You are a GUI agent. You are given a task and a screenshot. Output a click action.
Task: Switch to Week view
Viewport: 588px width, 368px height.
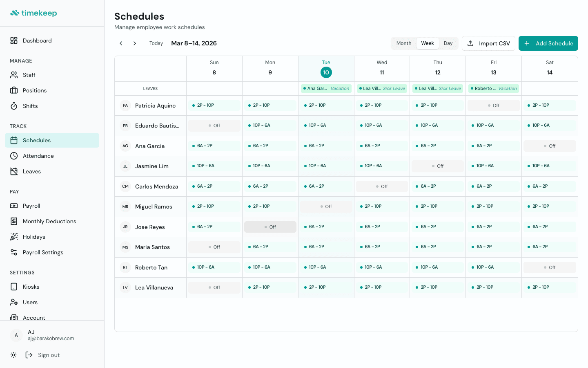tap(428, 43)
